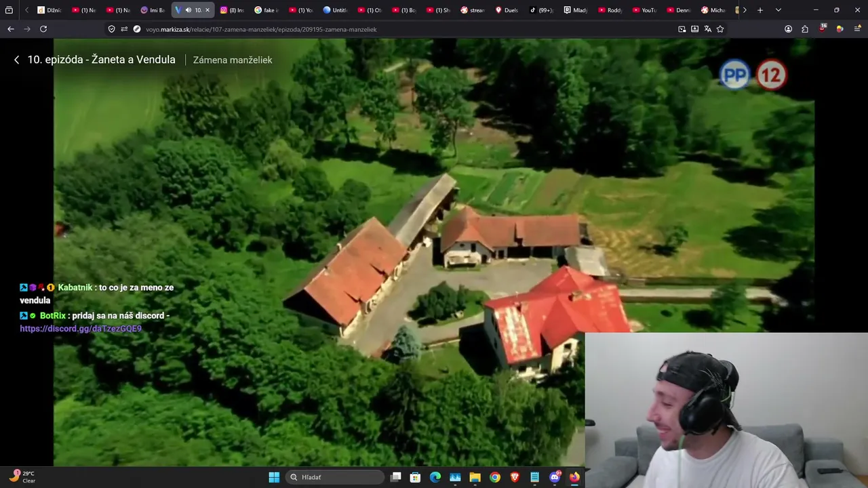Switch to the Google 'fake in' tab
The height and width of the screenshot is (488, 868).
(267, 10)
